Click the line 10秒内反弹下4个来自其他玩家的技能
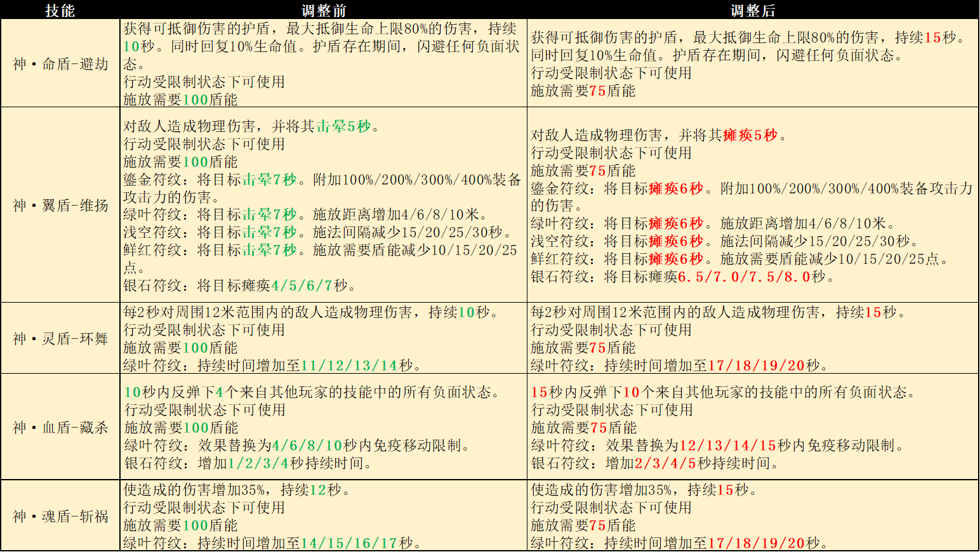980x552 pixels. coord(312,392)
